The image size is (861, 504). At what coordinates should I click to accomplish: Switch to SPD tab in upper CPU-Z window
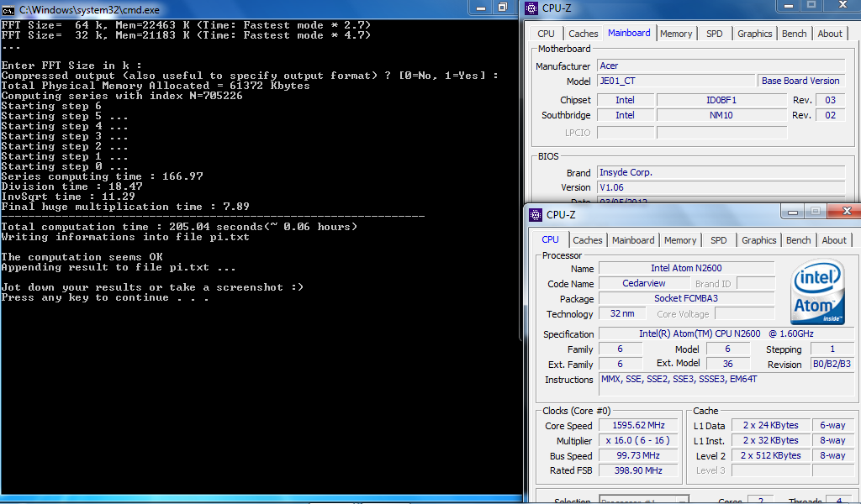click(x=715, y=34)
